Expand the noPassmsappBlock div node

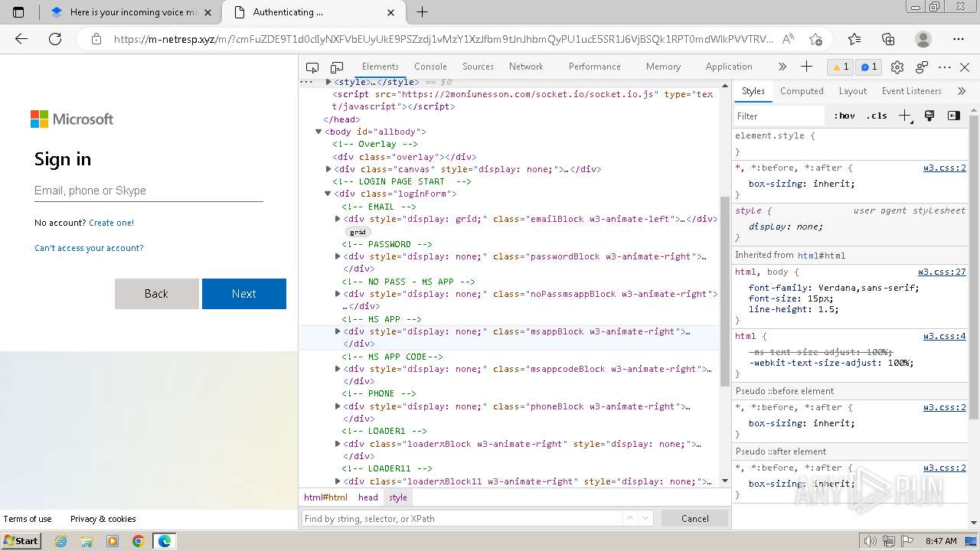tap(338, 294)
